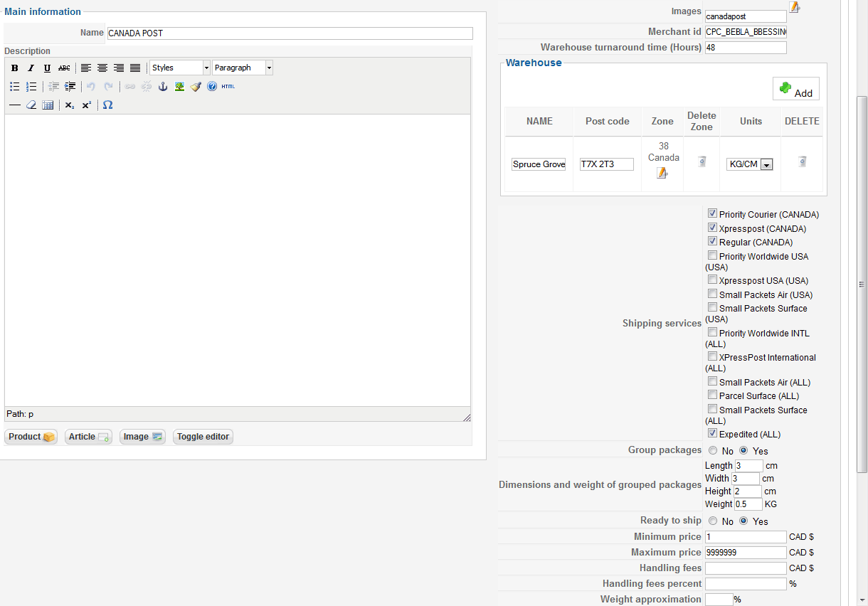Apply subscript formatting

coord(70,105)
